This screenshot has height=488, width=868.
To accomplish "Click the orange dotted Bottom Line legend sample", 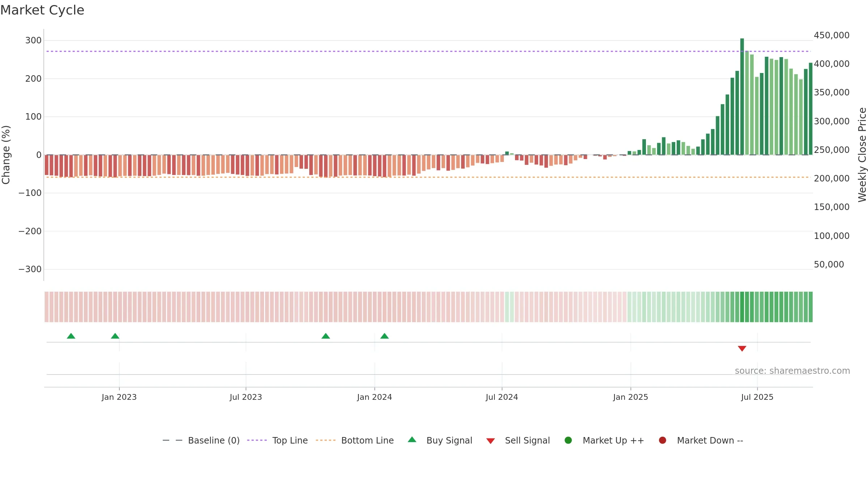I will (325, 440).
